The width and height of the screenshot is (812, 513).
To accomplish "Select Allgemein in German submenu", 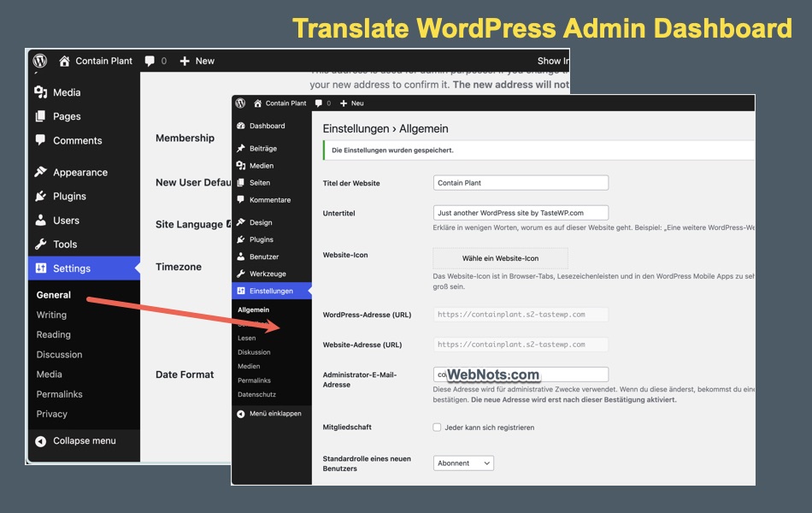I will tap(253, 310).
